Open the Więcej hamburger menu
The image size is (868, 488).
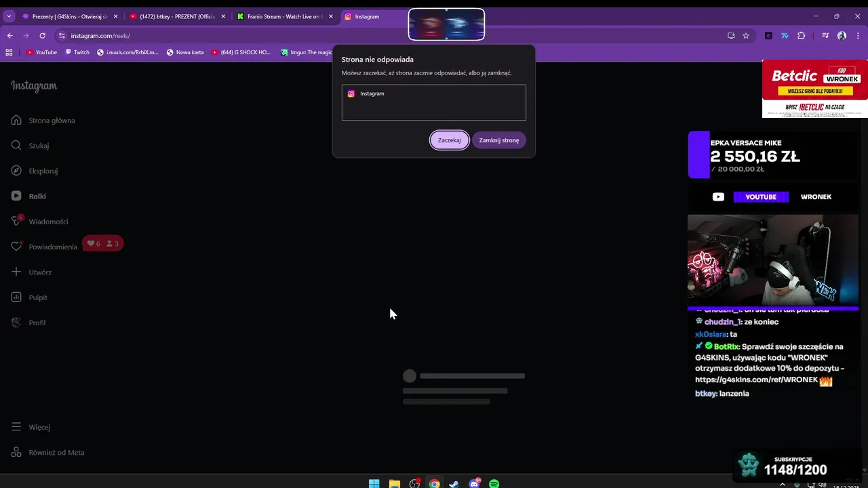tap(16, 427)
